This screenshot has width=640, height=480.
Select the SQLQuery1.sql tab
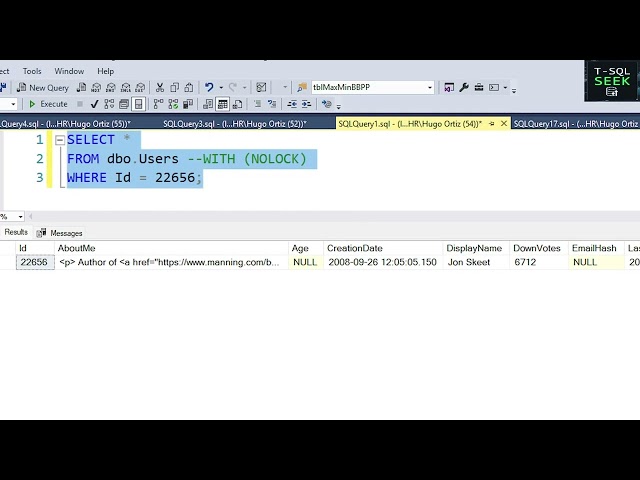click(x=410, y=124)
